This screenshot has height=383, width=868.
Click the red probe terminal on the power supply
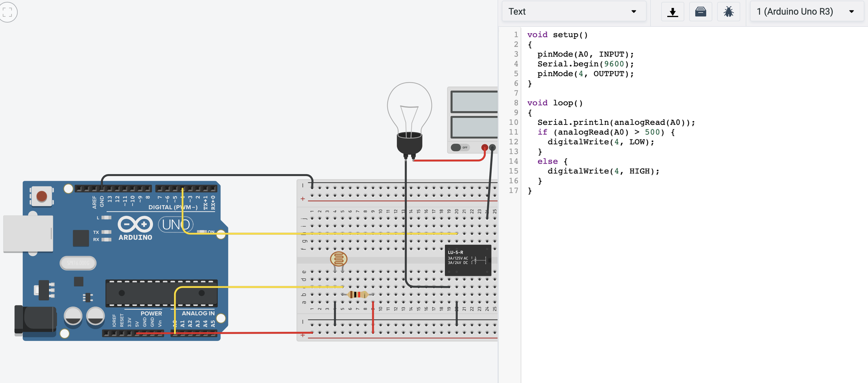[x=484, y=147]
